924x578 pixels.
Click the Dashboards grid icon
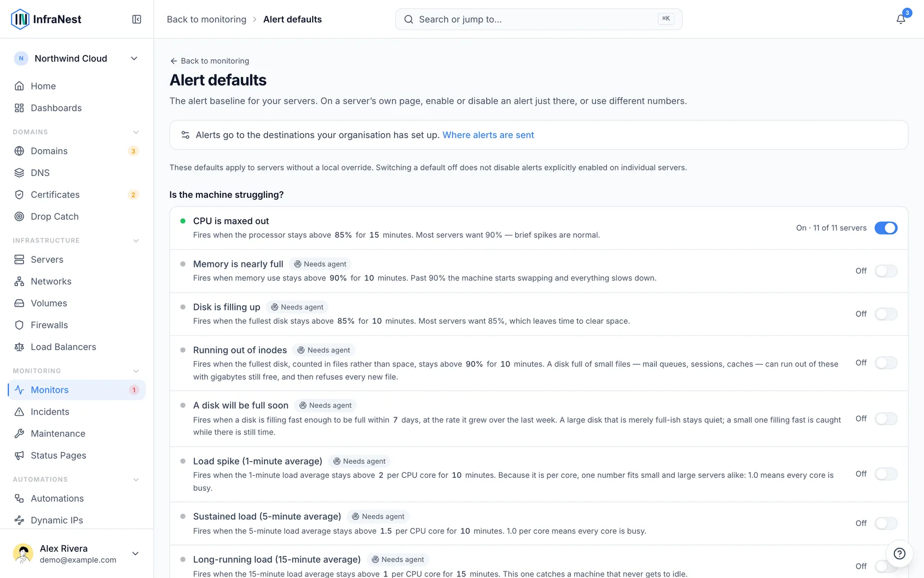click(x=19, y=108)
